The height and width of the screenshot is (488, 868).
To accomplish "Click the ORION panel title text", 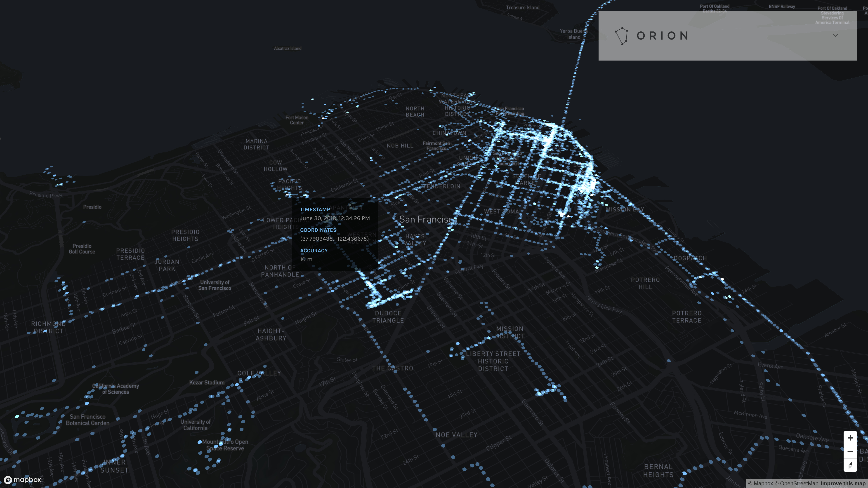I will 663,36.
